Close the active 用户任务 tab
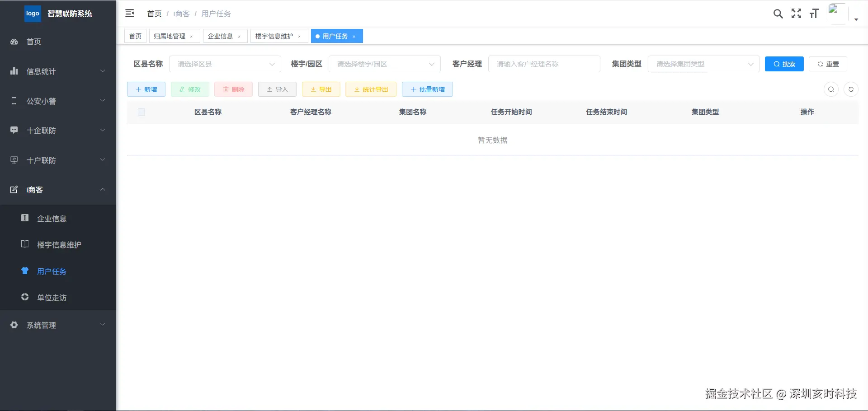 [354, 37]
